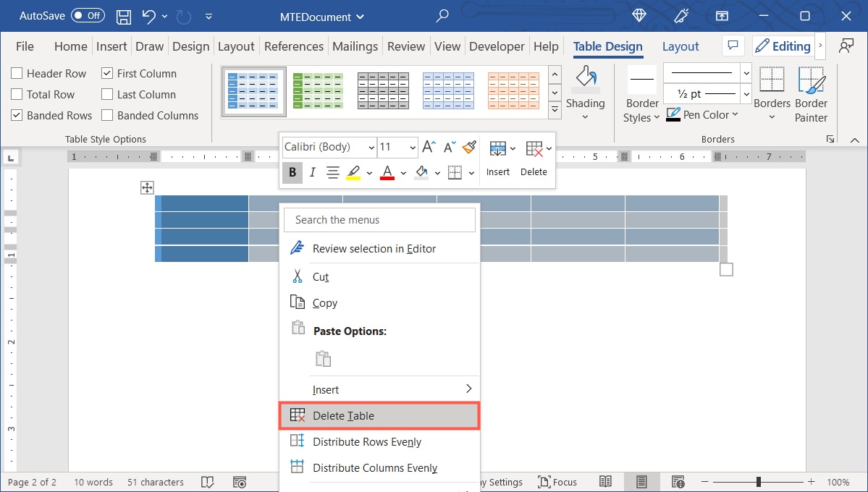This screenshot has height=492, width=868.
Task: Disable the Banded Rows checkbox
Action: tap(16, 115)
